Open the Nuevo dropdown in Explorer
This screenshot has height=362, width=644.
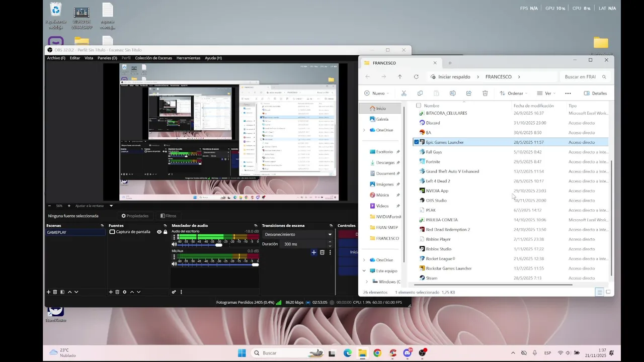377,93
